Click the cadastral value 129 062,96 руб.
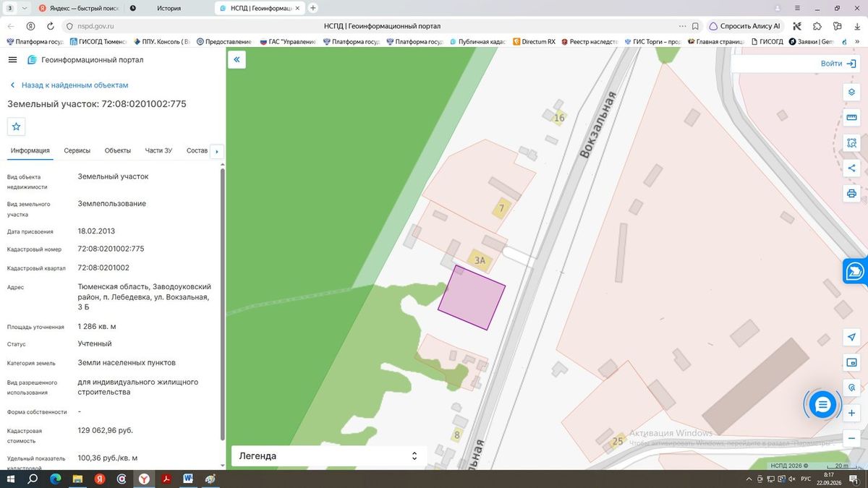Screen dimensions: 868x488 [x=106, y=430]
